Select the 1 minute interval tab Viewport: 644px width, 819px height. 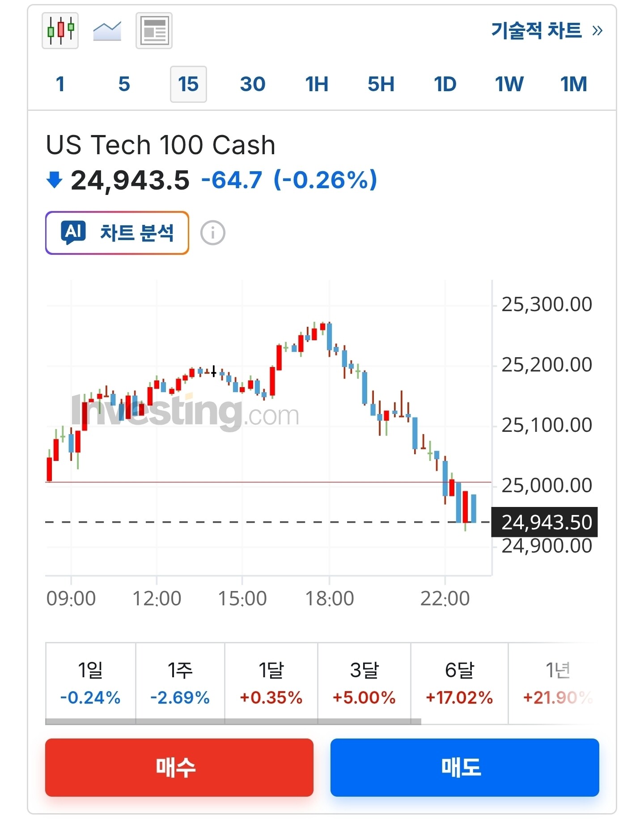pos(60,84)
